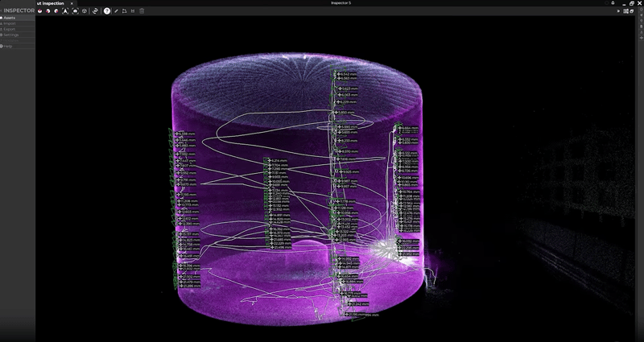
Task: Select the third colored sphere view-mode icon
Action: click(56, 11)
